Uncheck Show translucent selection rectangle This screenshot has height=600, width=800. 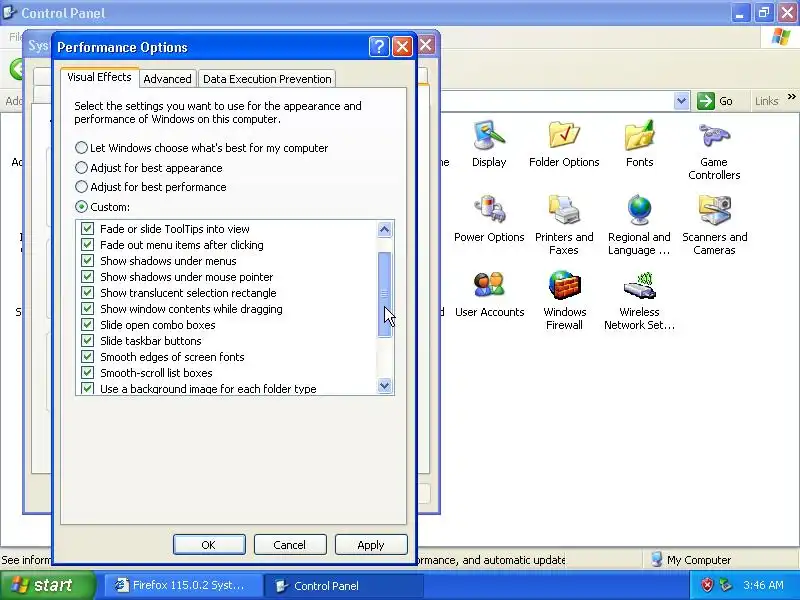tap(88, 292)
